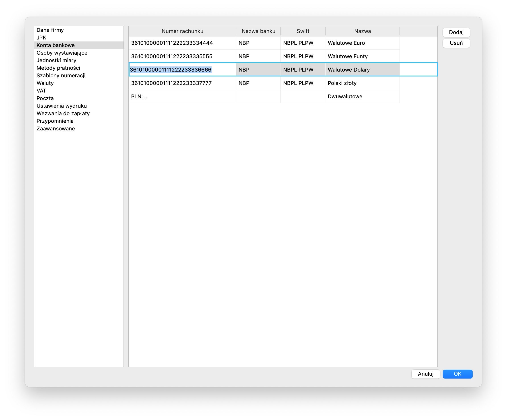The height and width of the screenshot is (420, 507).
Task: Click Usuń button to remove account
Action: tap(456, 43)
